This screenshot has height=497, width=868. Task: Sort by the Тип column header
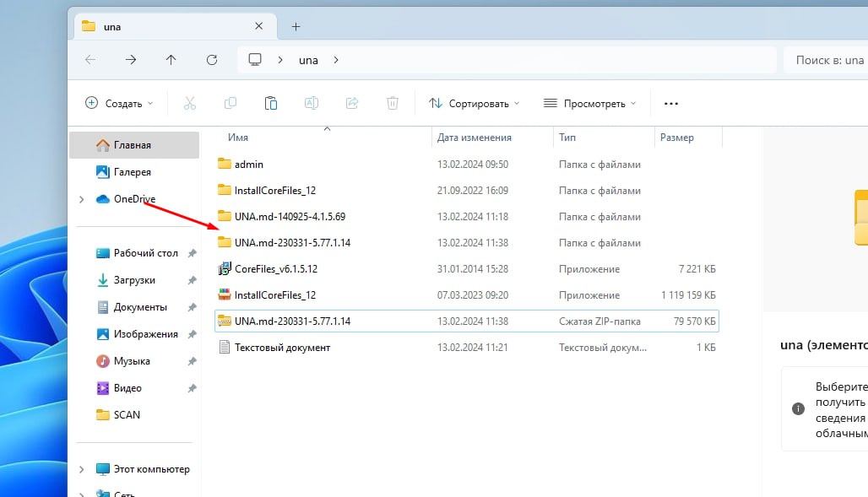567,138
